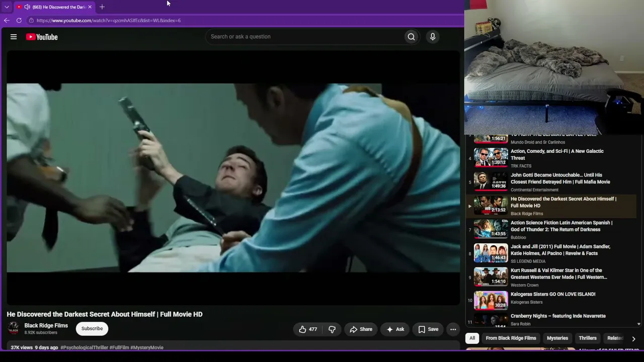644x362 pixels.
Task: Select the From Black Ridge Films chip
Action: (x=511, y=338)
